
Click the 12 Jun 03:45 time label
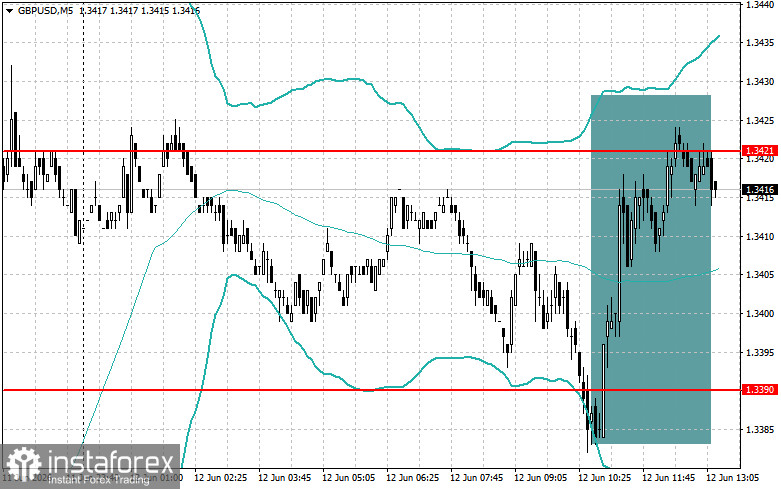coord(285,478)
